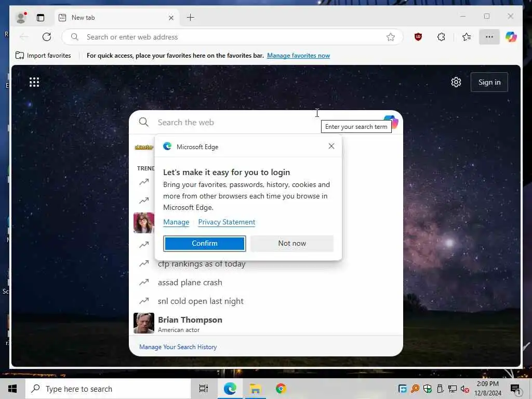This screenshot has width=532, height=399.
Task: Open Task View on taskbar
Action: pyautogui.click(x=204, y=389)
